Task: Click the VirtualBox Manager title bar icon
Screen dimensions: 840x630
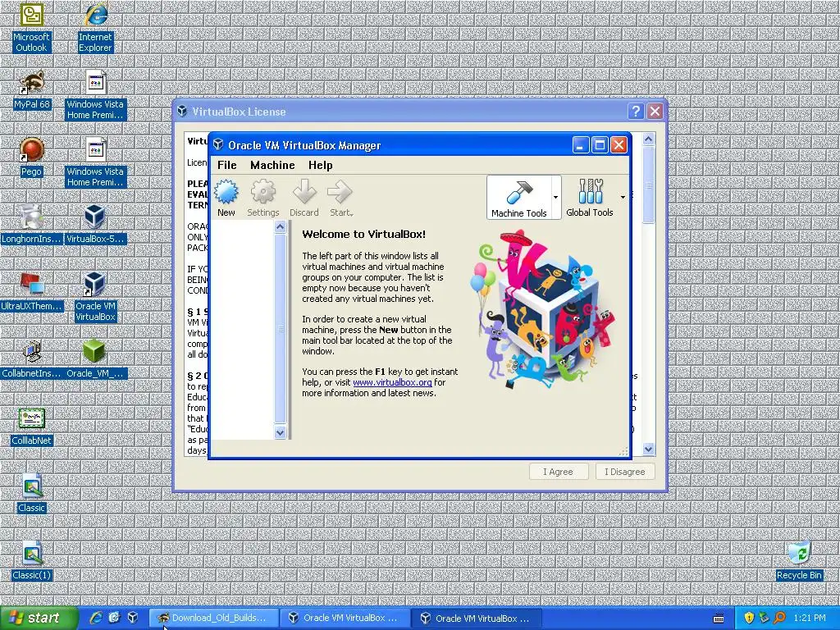Action: point(218,144)
